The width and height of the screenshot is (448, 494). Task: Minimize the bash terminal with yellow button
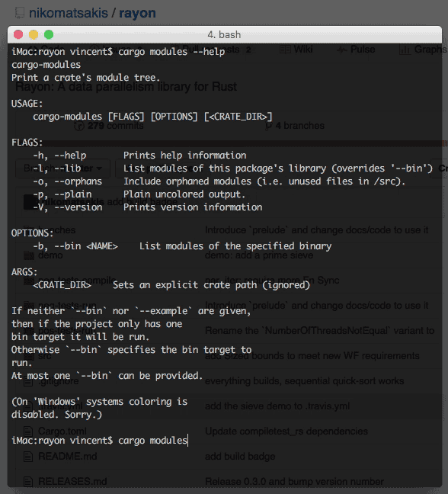click(x=34, y=34)
